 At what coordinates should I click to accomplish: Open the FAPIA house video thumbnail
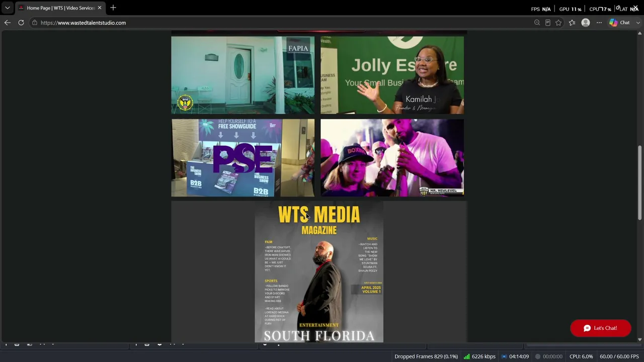pos(243,75)
